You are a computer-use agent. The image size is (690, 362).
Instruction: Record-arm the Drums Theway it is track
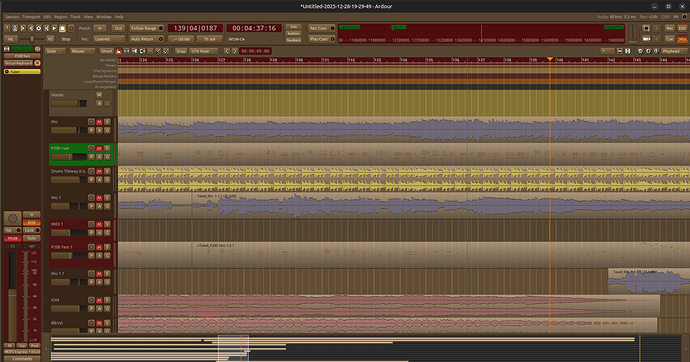(91, 171)
